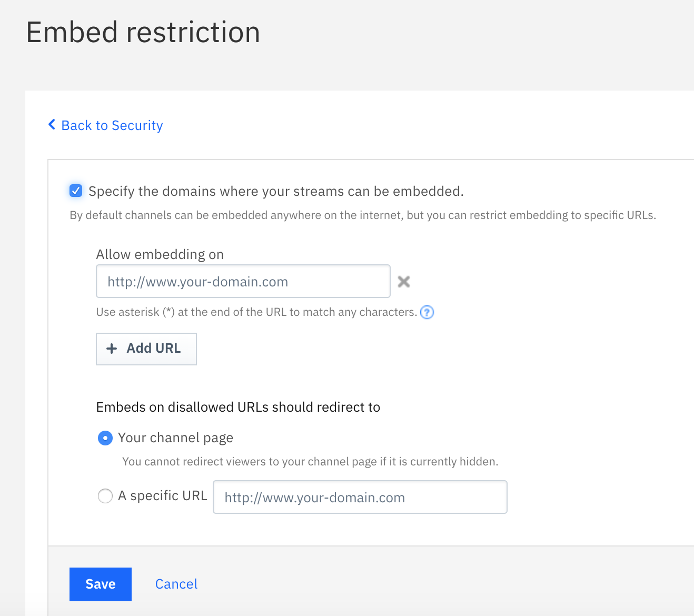Click the Embed restriction page heading
The width and height of the screenshot is (694, 616).
143,32
